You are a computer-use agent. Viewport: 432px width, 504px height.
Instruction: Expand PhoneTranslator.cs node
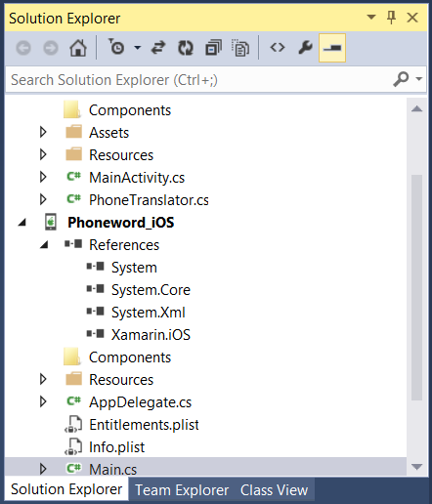pos(43,199)
